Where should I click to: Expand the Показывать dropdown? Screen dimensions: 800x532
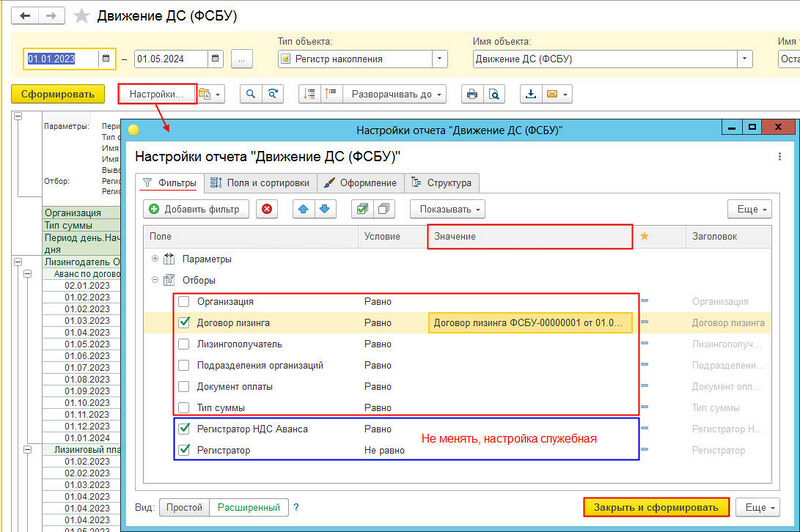coord(451,209)
